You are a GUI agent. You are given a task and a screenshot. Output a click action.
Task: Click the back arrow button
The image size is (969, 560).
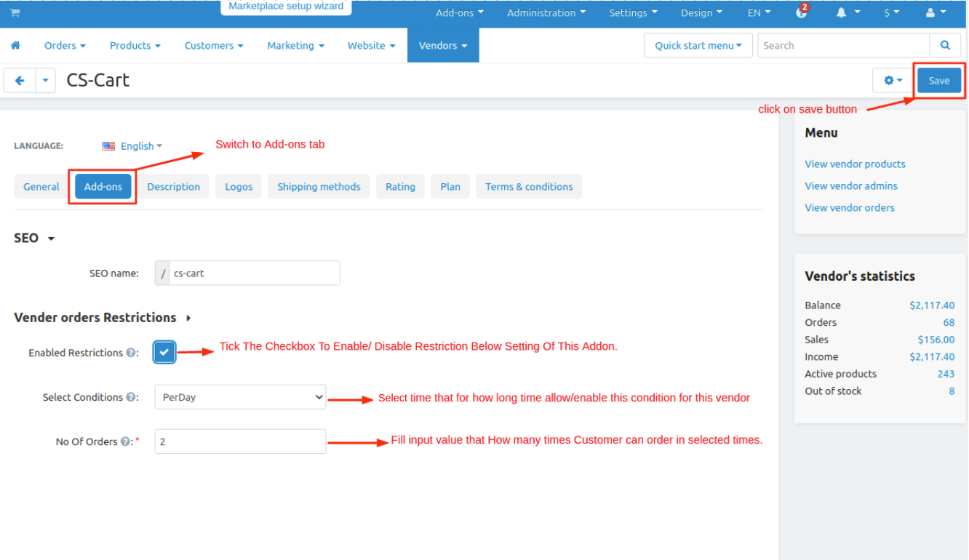20,80
